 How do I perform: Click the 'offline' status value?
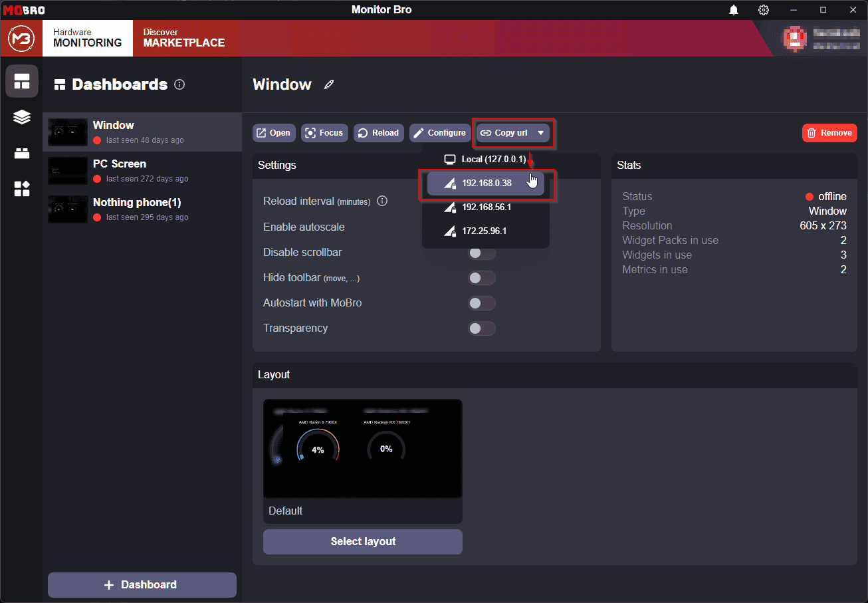click(x=832, y=197)
